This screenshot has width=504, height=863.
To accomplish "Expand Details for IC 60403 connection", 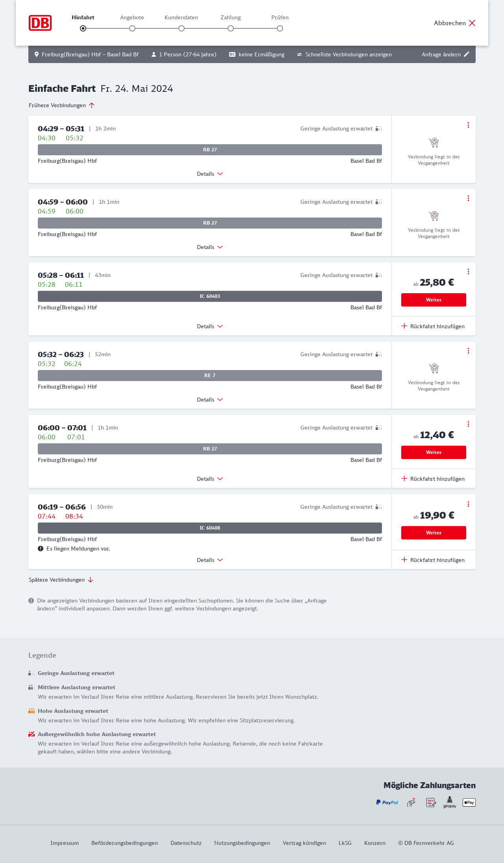I will (x=210, y=326).
